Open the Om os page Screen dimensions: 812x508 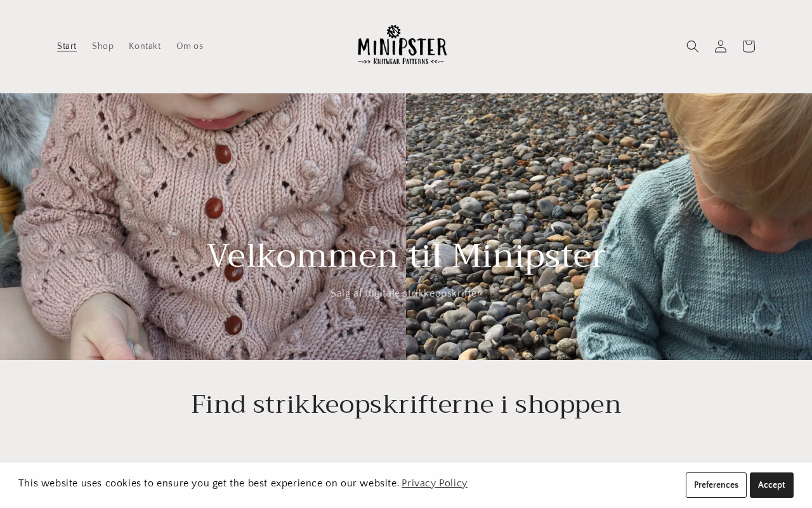point(190,46)
